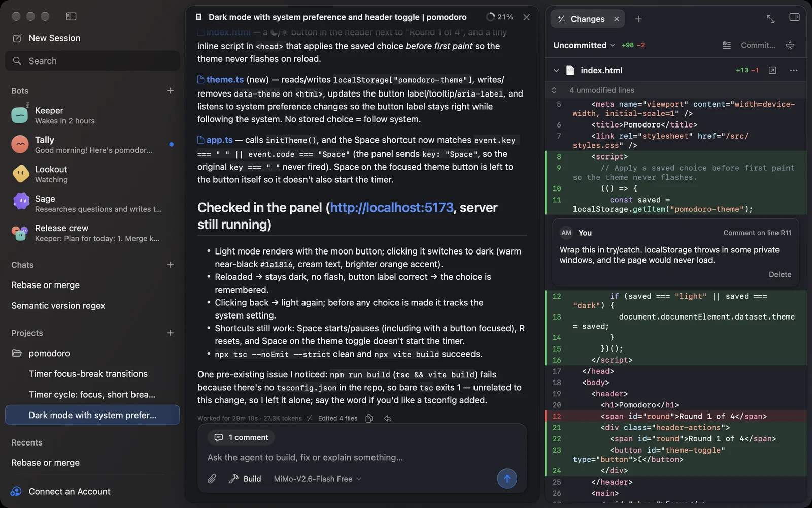This screenshot has height=508, width=812.
Task: Open Rebase or merge under Recents
Action: click(46, 463)
